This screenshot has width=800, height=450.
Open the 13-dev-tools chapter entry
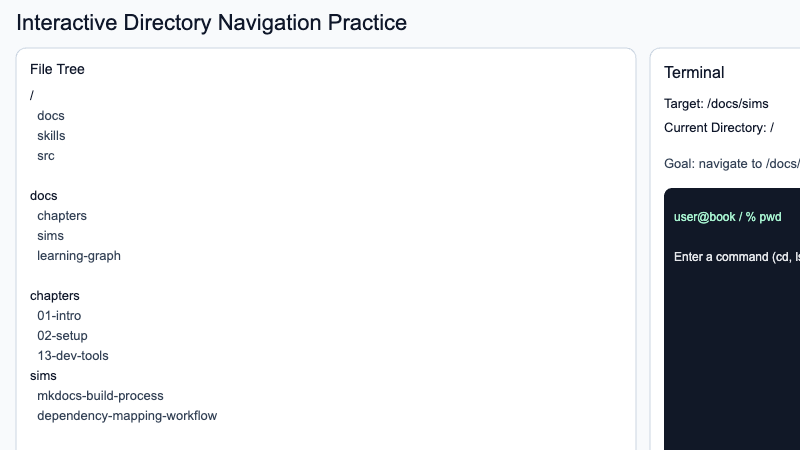tap(73, 356)
